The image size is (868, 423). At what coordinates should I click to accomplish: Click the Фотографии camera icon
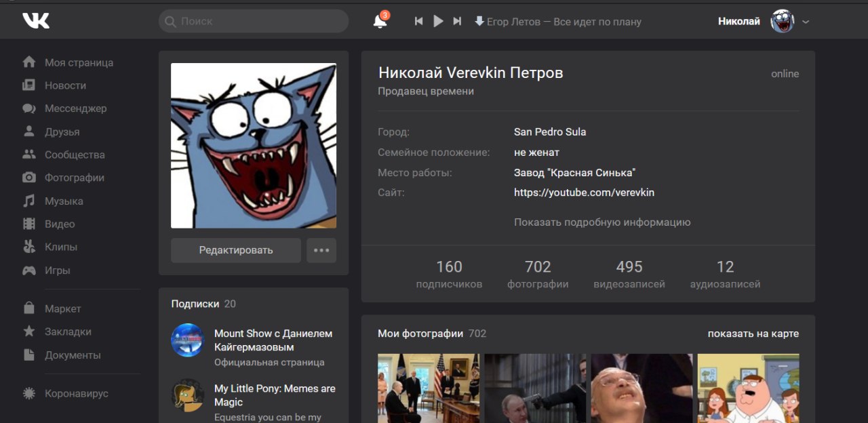29,178
